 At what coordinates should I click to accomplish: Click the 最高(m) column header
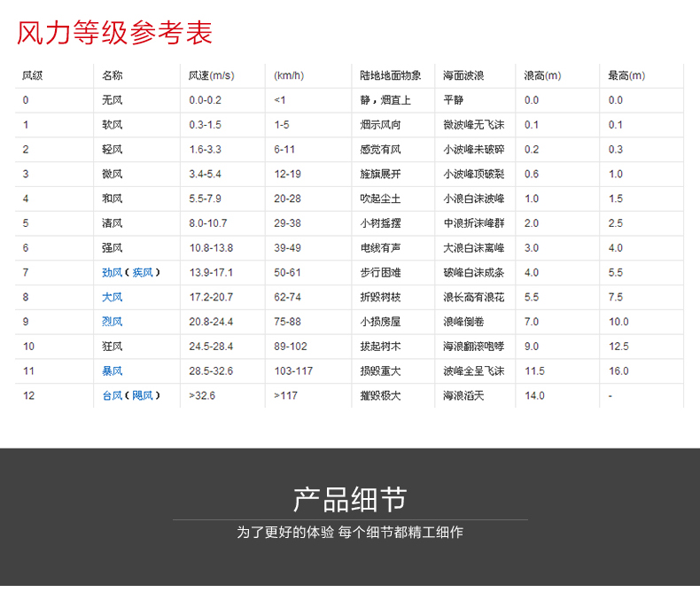[626, 75]
